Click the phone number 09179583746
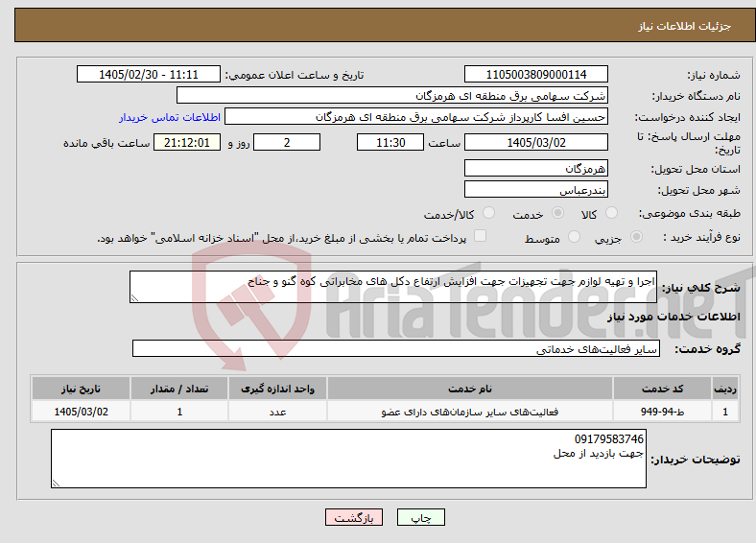Screen dimensions: 756x543 pos(609,438)
